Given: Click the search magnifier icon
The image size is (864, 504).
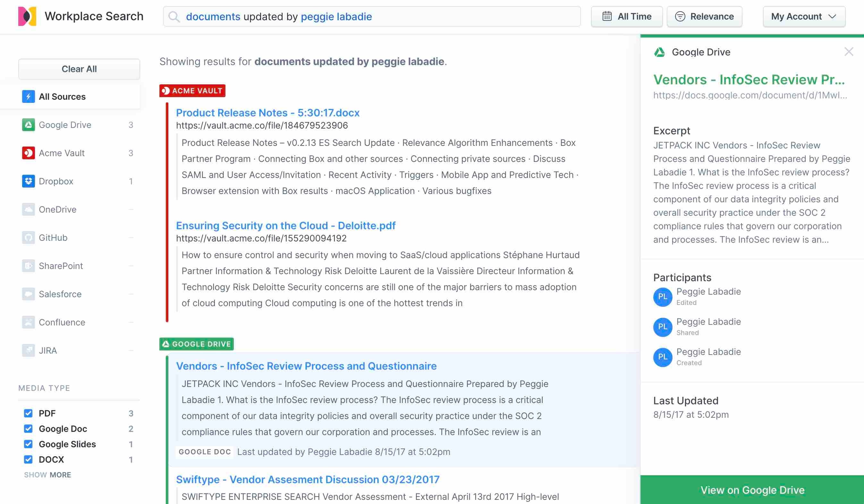Looking at the screenshot, I should (x=174, y=16).
